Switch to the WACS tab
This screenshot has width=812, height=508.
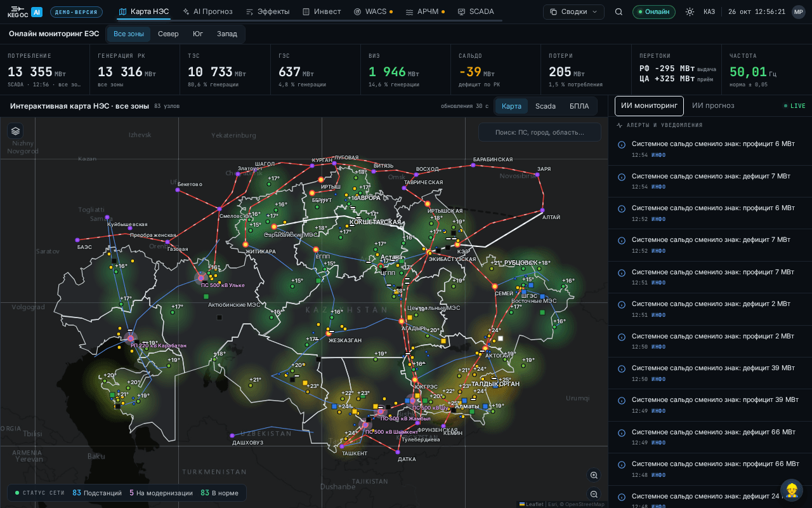[x=373, y=11]
